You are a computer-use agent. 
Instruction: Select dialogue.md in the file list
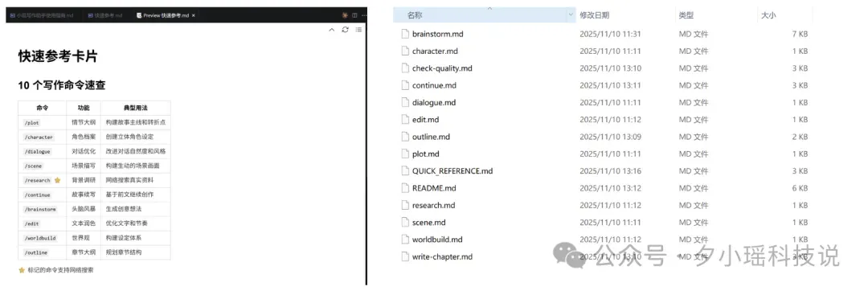434,102
